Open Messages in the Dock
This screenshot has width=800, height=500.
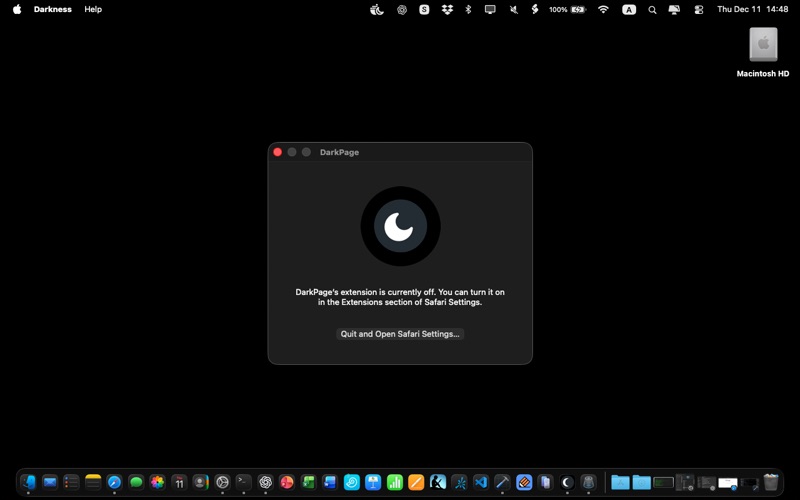(136, 482)
